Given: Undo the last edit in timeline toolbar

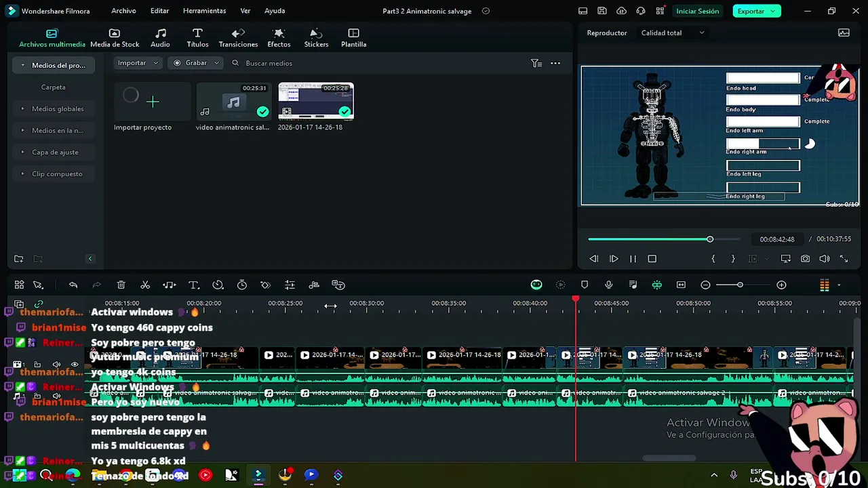Looking at the screenshot, I should point(73,285).
